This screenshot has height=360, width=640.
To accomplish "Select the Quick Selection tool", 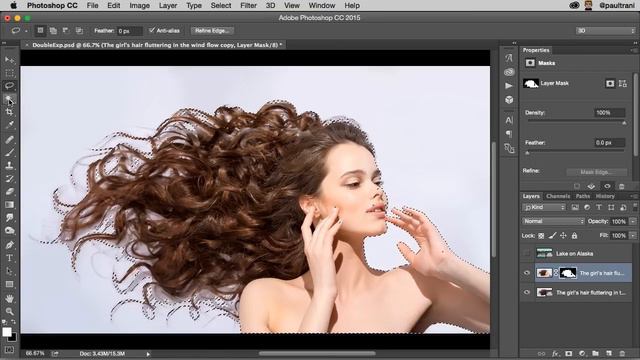I will (9, 99).
